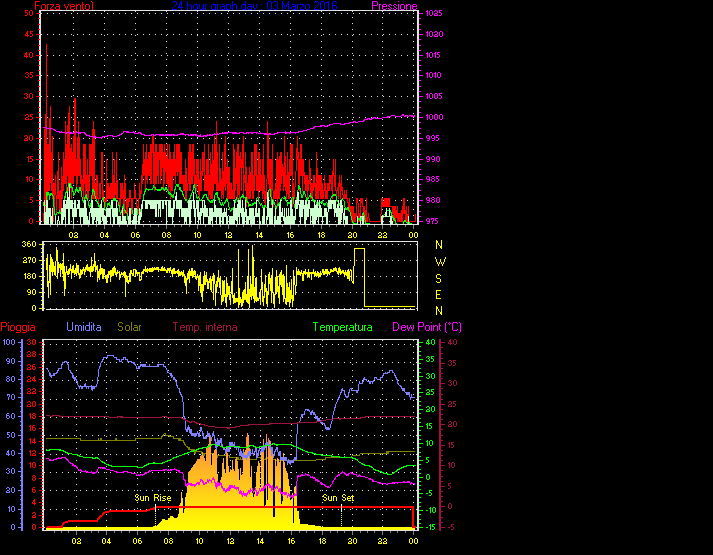
Task: Click 45 on the wind force axis
Action: click(29, 35)
